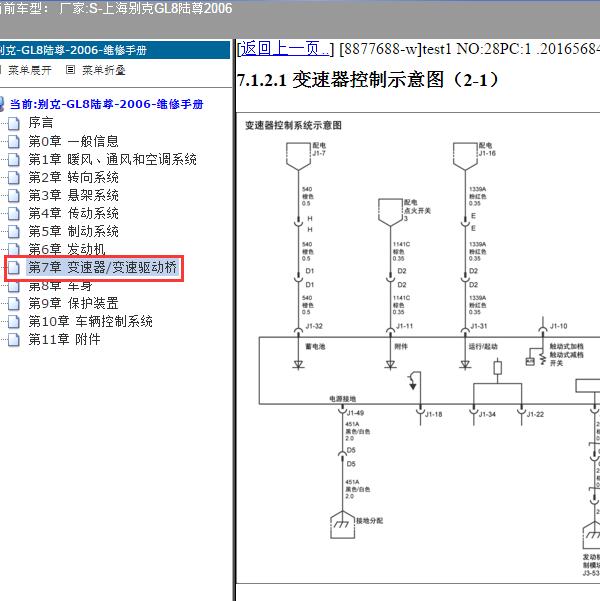Click the J1-34 connector label
This screenshot has height=601, width=600.
tap(487, 414)
